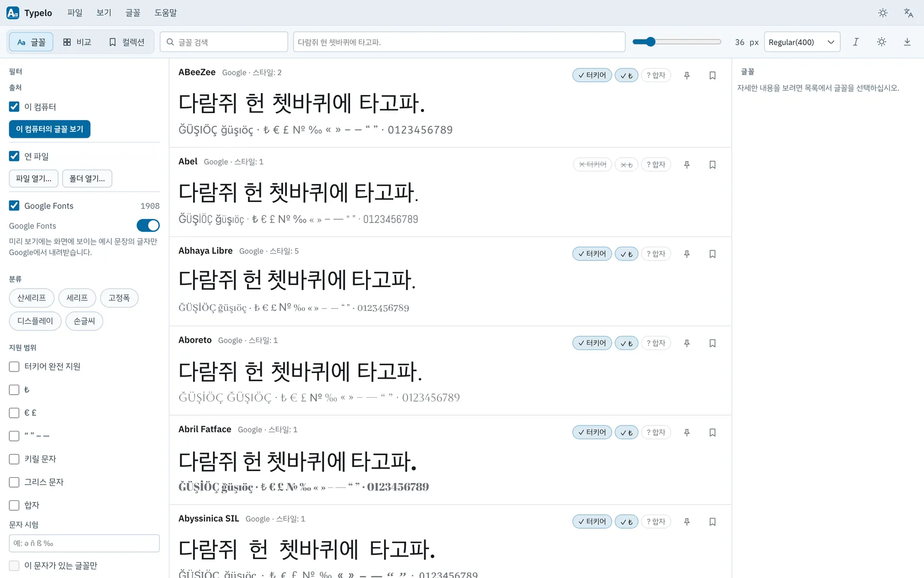Toggle the light/dark theme icon in title bar
Screen dimensions: 924x578
[883, 13]
